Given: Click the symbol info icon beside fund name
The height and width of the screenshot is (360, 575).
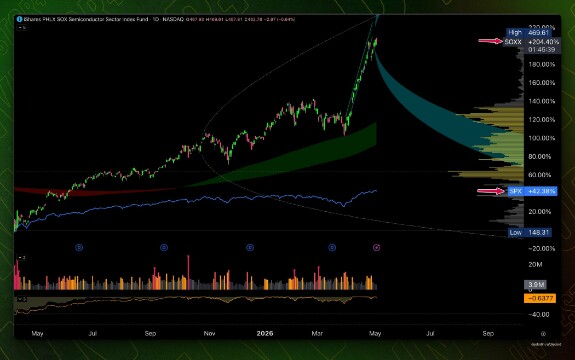Looking at the screenshot, I should [19, 19].
